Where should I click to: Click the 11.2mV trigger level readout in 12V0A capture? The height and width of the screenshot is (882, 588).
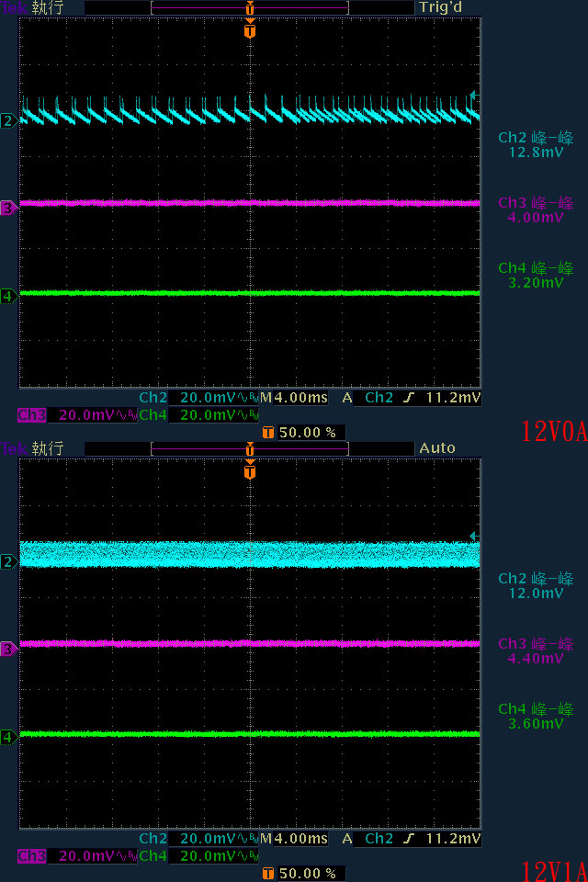tap(454, 398)
